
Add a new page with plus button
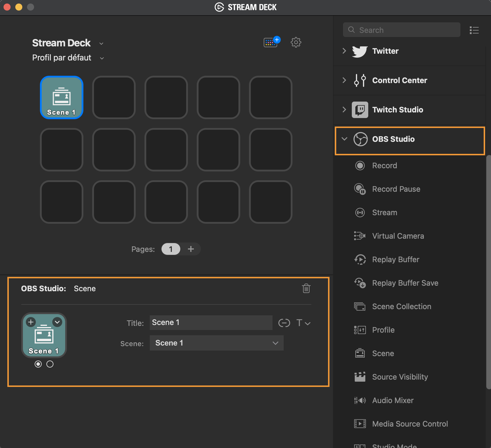(x=191, y=249)
